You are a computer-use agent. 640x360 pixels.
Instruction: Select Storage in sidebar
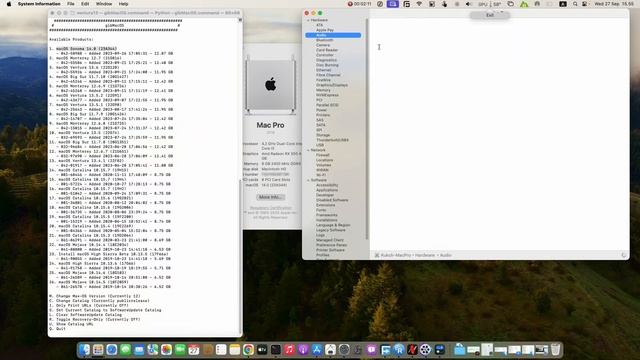(x=323, y=135)
